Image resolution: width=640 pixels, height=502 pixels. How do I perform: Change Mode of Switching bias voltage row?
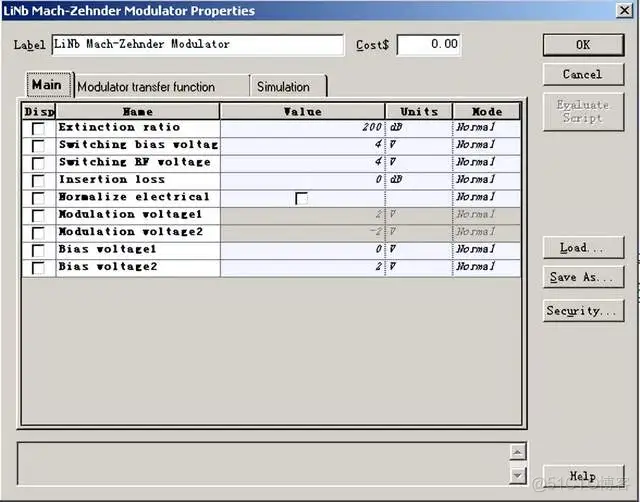pos(487,145)
